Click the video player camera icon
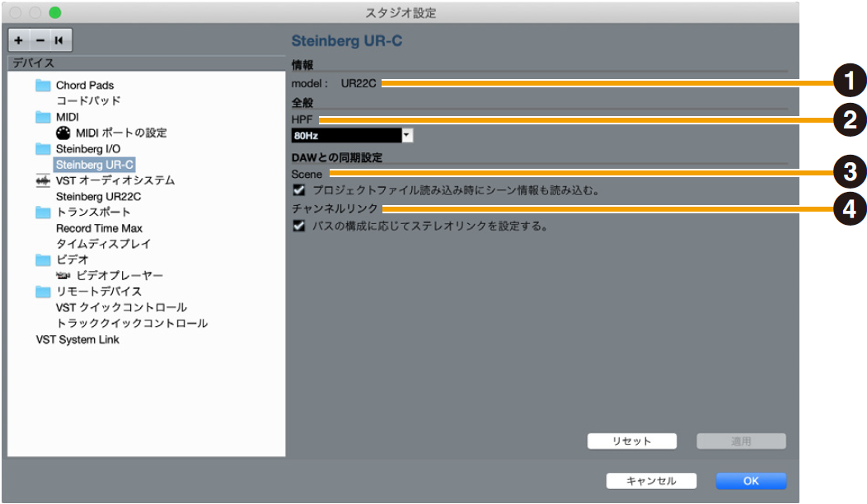 coord(63,276)
